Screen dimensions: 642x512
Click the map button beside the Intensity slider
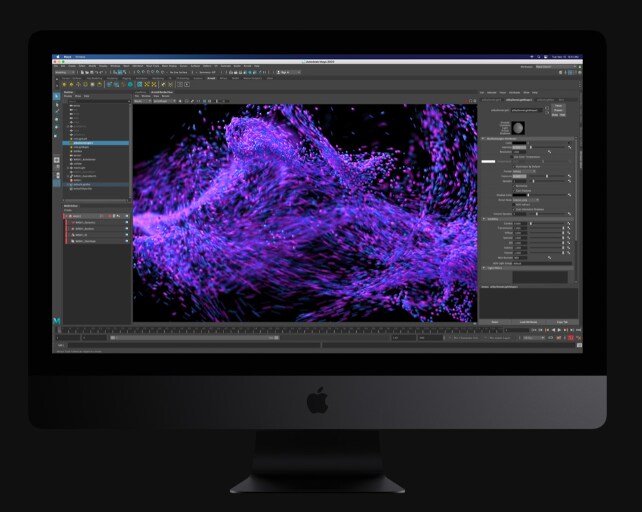(570, 146)
